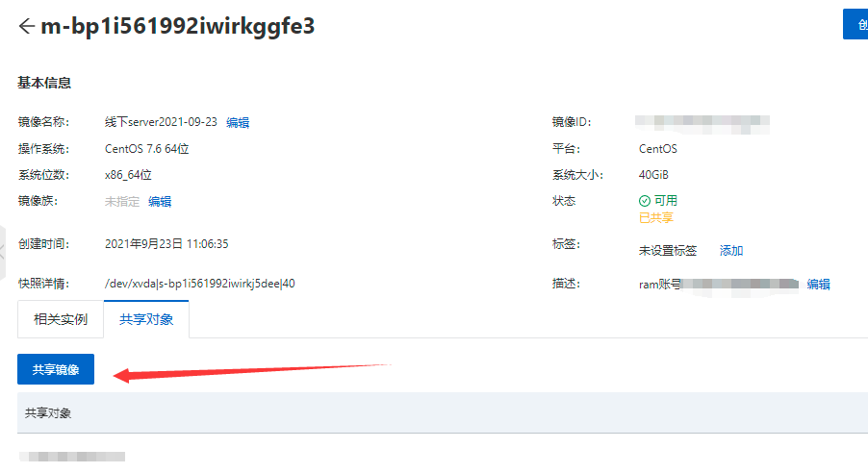Click the 未设置标签 text

668,250
